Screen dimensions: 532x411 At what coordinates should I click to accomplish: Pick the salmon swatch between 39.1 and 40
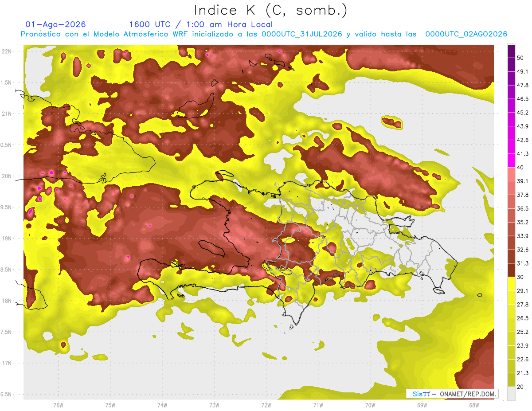(512, 174)
